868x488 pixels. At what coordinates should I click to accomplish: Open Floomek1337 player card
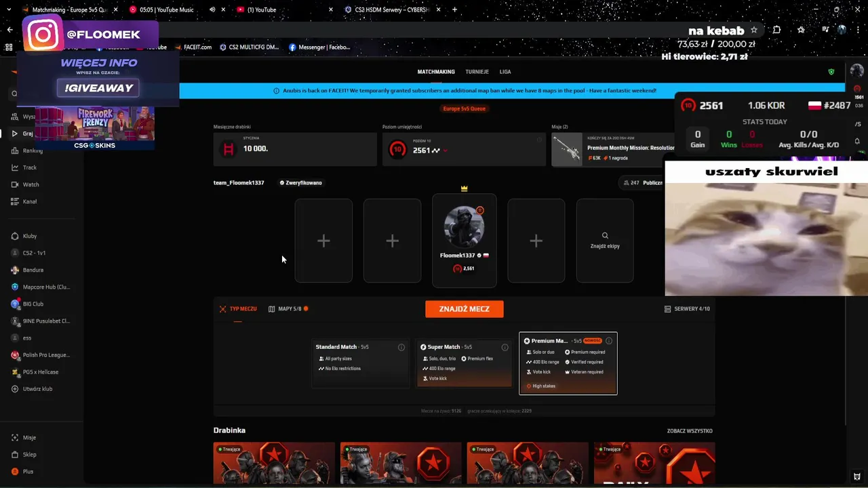[x=465, y=241]
